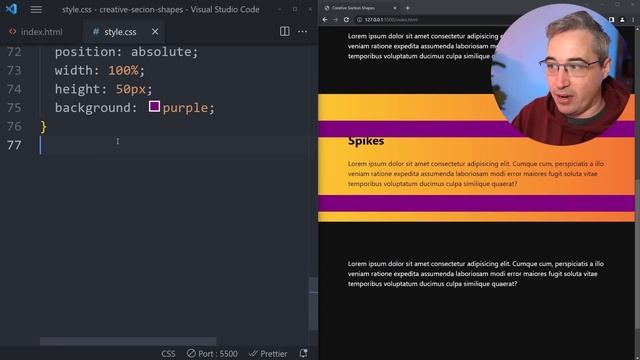The image size is (640, 360).
Task: Close the style.css tab
Action: coord(155,31)
